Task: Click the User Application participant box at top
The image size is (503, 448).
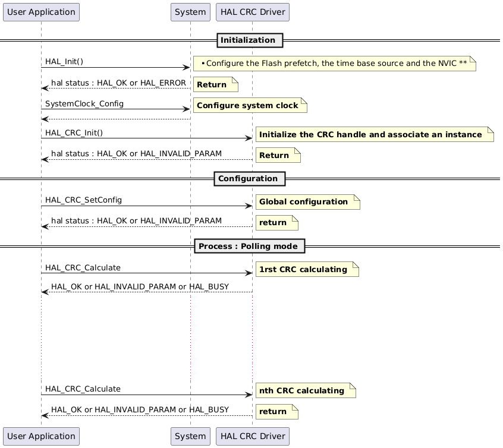Action: (41, 12)
